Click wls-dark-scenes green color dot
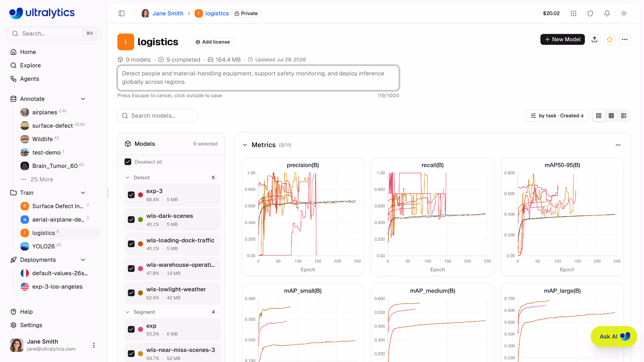644x362 pixels. pyautogui.click(x=141, y=220)
